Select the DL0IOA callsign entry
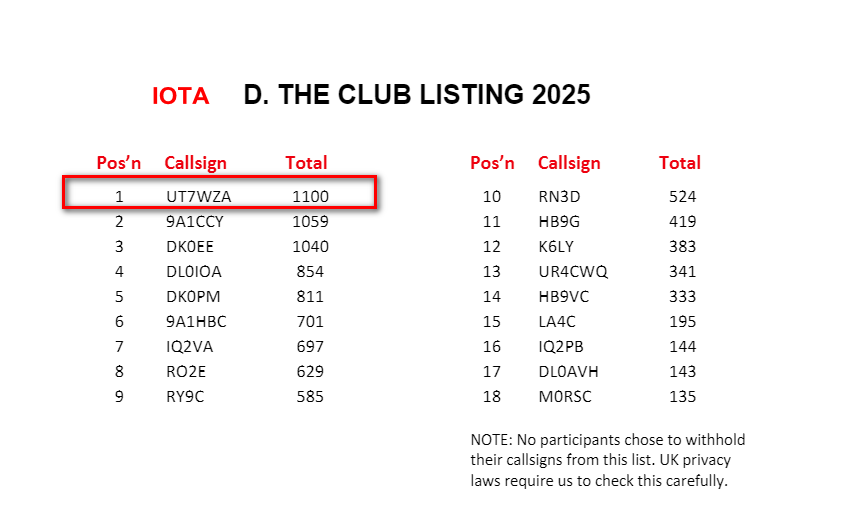Viewport: 842px width, 507px height. coord(194,271)
